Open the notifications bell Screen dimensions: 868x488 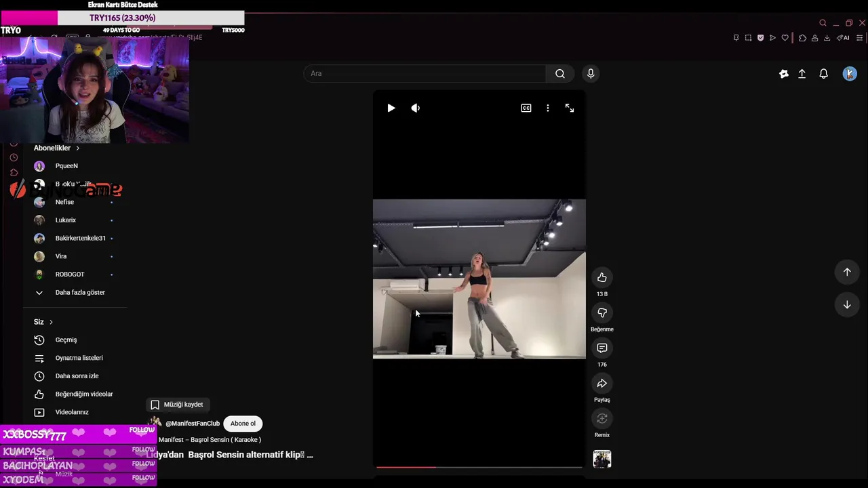[824, 74]
